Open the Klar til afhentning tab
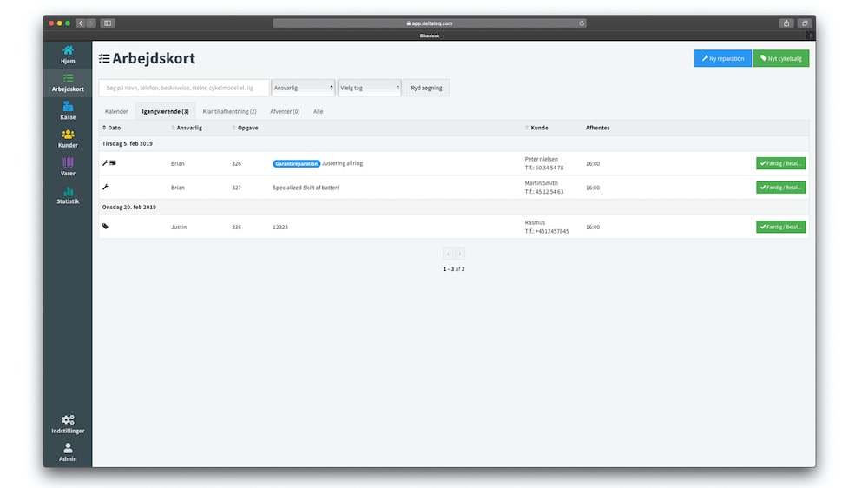Screen dimensions: 868x488 point(229,111)
